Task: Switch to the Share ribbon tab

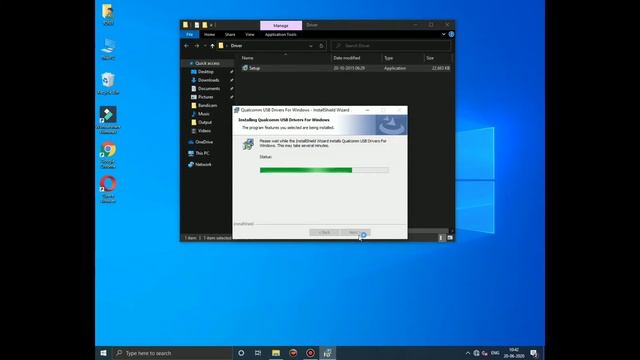Action: point(230,34)
